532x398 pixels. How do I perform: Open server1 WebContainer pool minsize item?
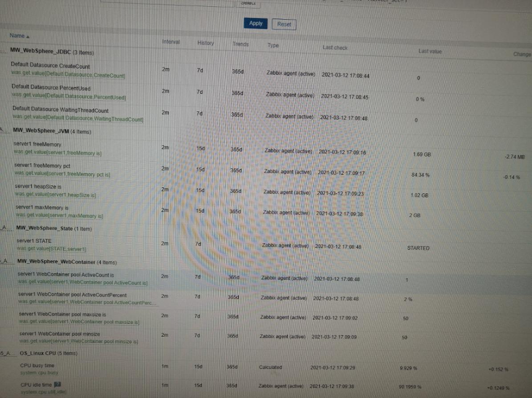60,334
